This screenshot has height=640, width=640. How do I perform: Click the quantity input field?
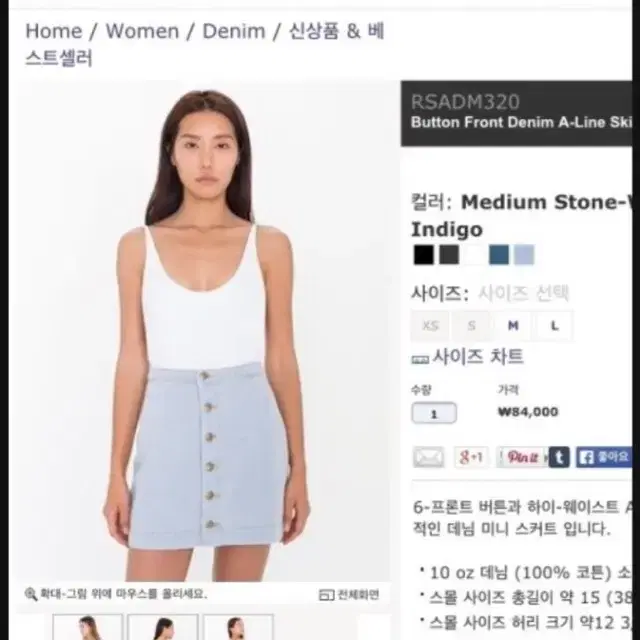434,413
